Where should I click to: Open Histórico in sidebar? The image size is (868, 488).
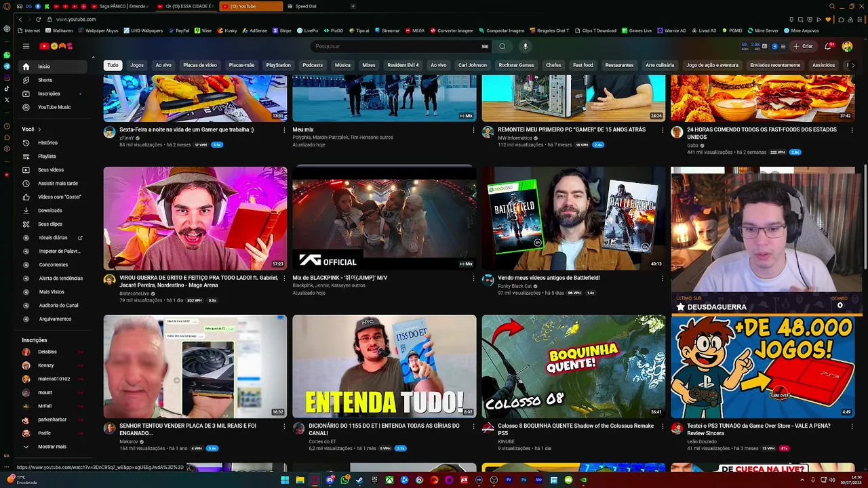pyautogui.click(x=53, y=143)
